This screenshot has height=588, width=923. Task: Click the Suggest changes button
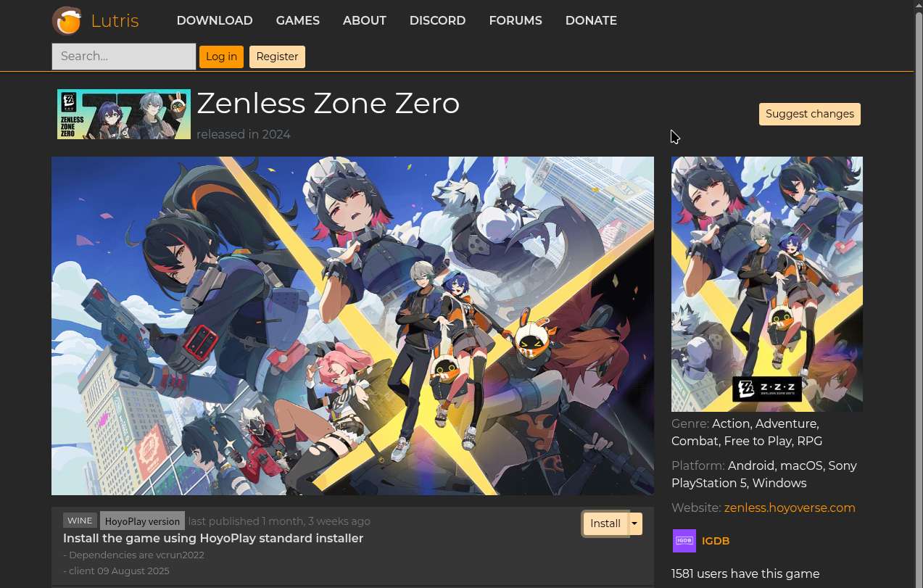point(809,114)
